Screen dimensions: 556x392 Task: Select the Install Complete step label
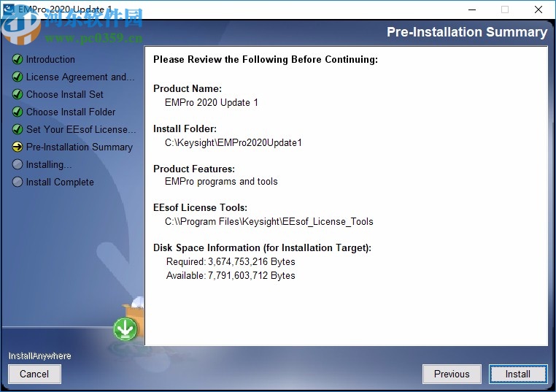[60, 182]
